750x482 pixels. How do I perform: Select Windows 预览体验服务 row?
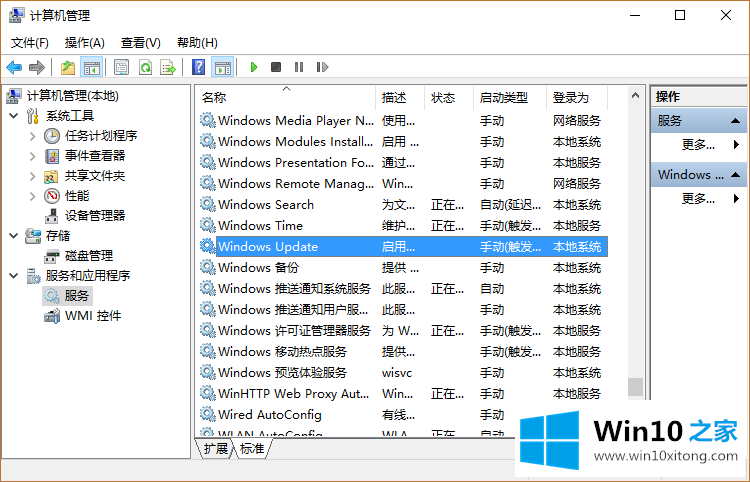403,372
